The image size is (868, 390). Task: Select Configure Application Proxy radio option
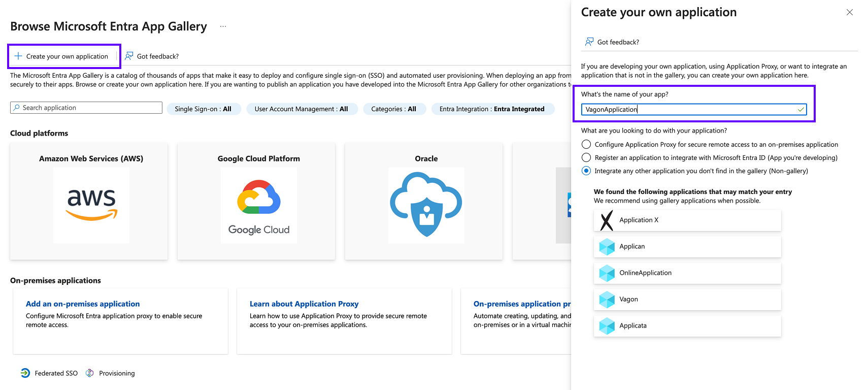coord(586,144)
